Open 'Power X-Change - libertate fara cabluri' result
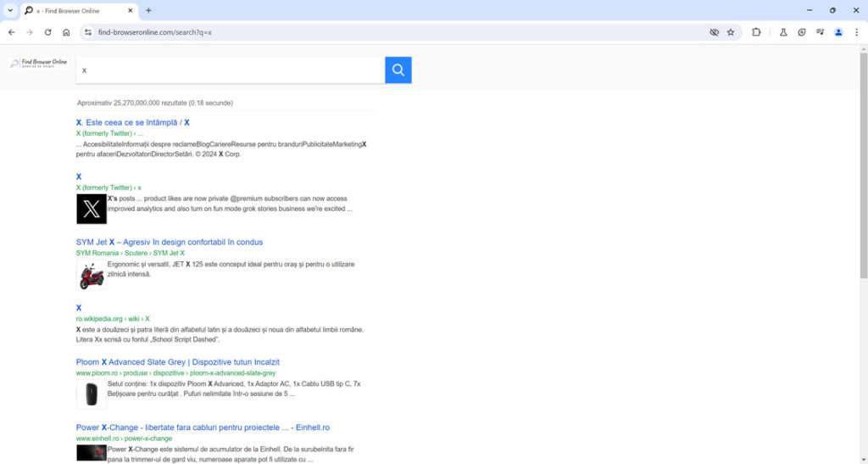Image resolution: width=868 pixels, height=464 pixels. [x=203, y=428]
